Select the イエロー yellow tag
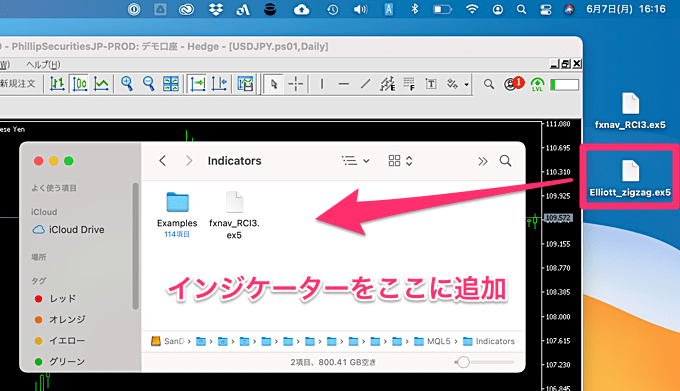This screenshot has height=391, width=680. (60, 341)
